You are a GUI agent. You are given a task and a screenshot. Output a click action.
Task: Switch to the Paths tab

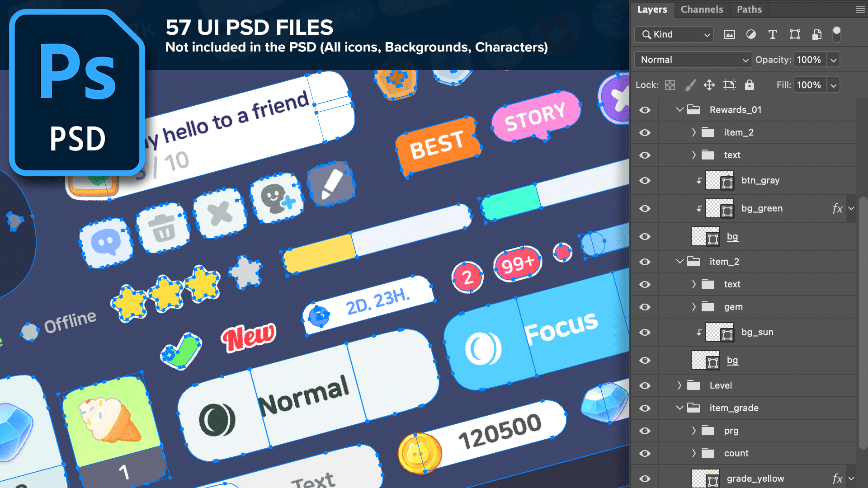[749, 9]
